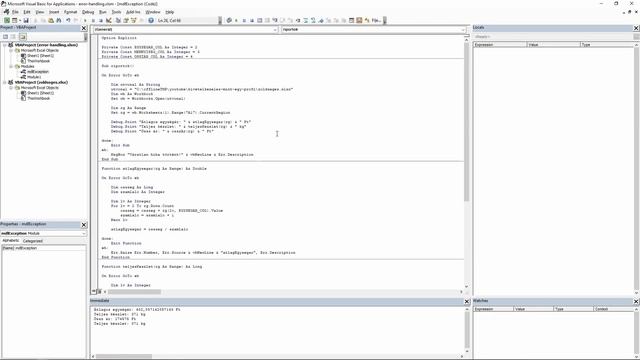This screenshot has width=640, height=360.
Task: Click the blue Help question mark icon
Action: (151, 20)
